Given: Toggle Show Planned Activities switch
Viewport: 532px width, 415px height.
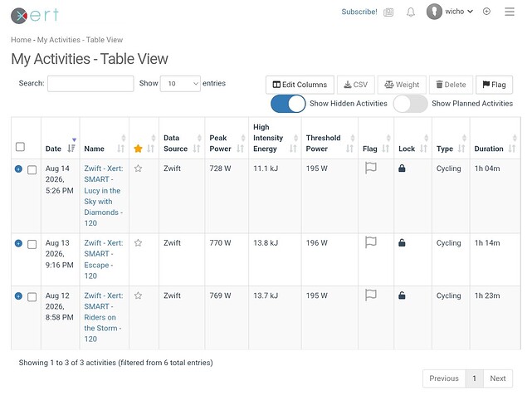Looking at the screenshot, I should [x=410, y=104].
